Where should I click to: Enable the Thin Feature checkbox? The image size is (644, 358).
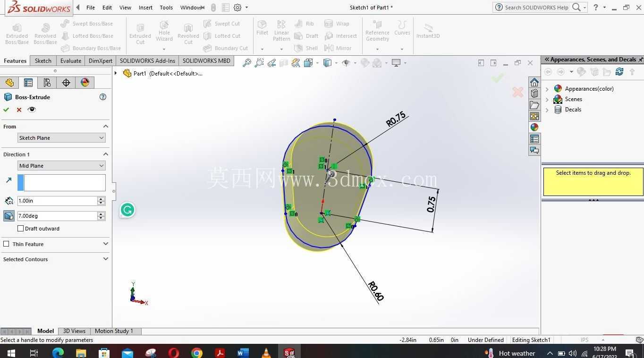(x=6, y=244)
